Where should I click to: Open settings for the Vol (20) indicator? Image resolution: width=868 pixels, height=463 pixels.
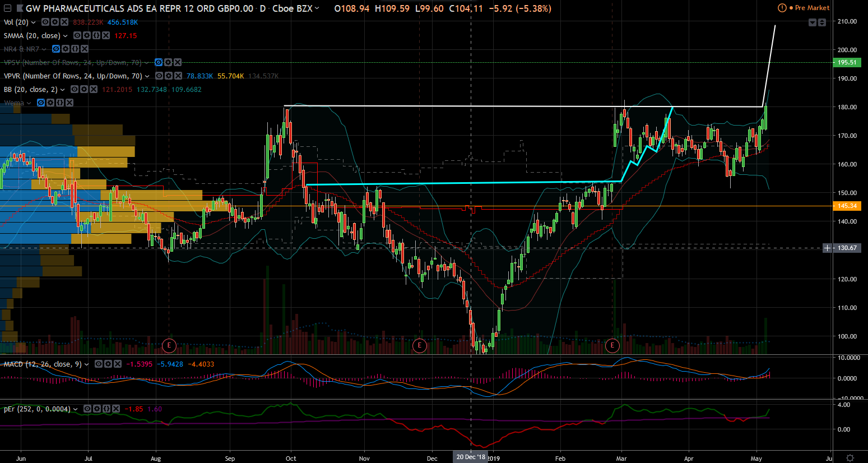(x=55, y=22)
